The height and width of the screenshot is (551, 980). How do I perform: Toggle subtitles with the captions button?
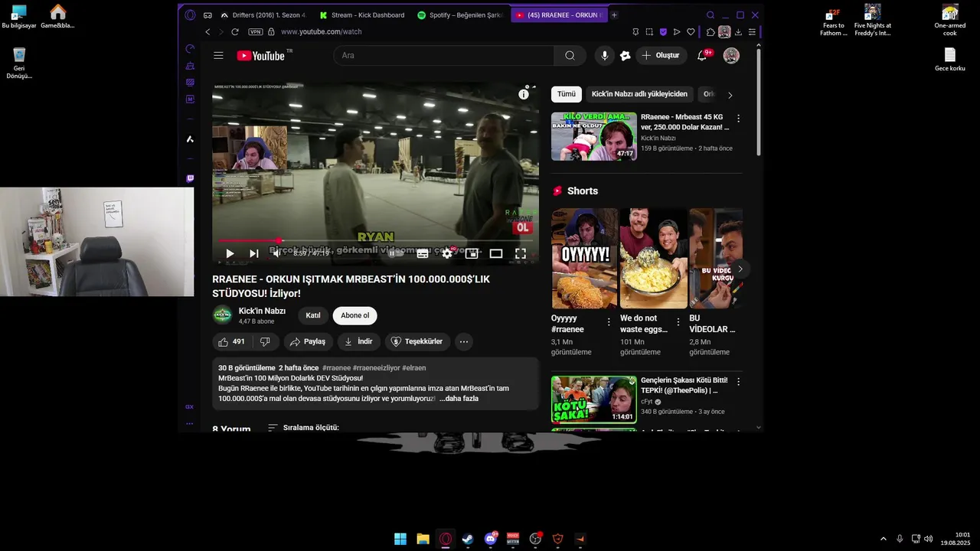(x=423, y=253)
